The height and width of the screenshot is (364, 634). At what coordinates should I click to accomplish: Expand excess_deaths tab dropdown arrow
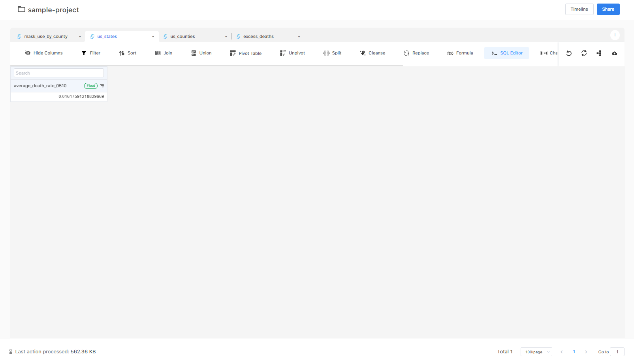tap(299, 37)
